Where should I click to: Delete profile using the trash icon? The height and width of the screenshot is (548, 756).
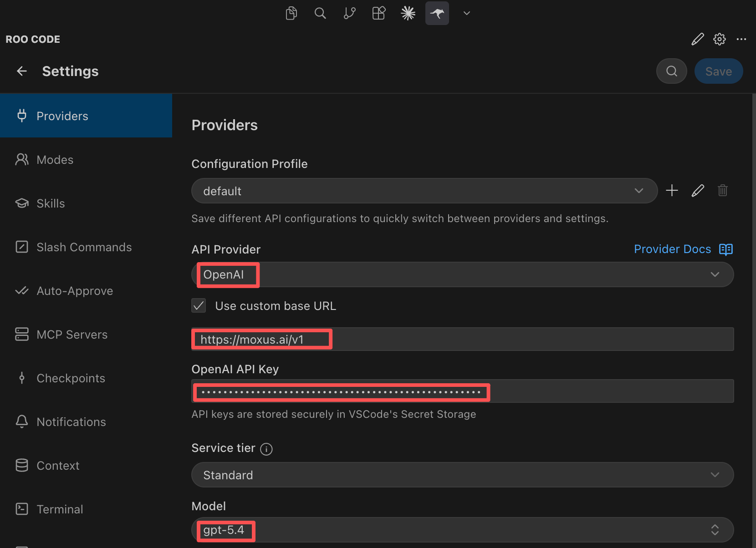[723, 190]
